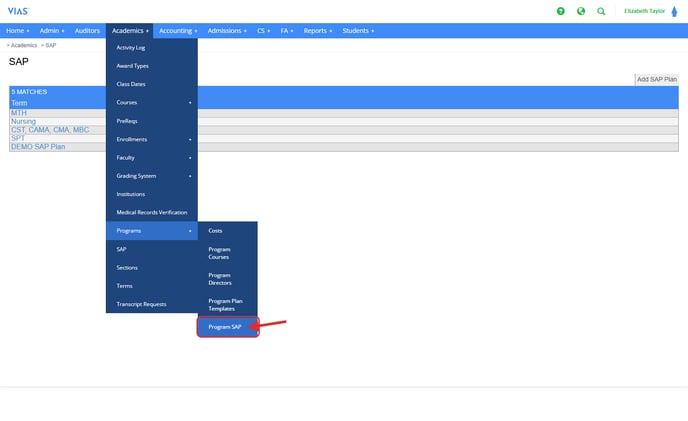Viewport: 688px width, 421px height.
Task: Expand the Grading System submenu
Action: coord(151,176)
